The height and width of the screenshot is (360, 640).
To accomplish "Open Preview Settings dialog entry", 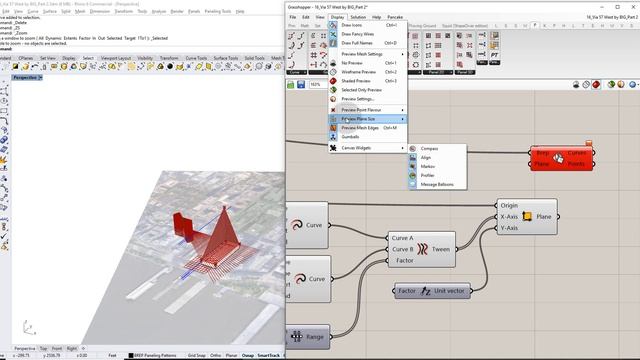I will tap(368, 99).
